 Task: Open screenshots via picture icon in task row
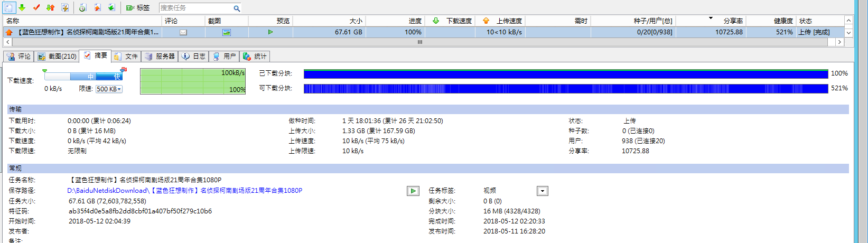tap(226, 32)
